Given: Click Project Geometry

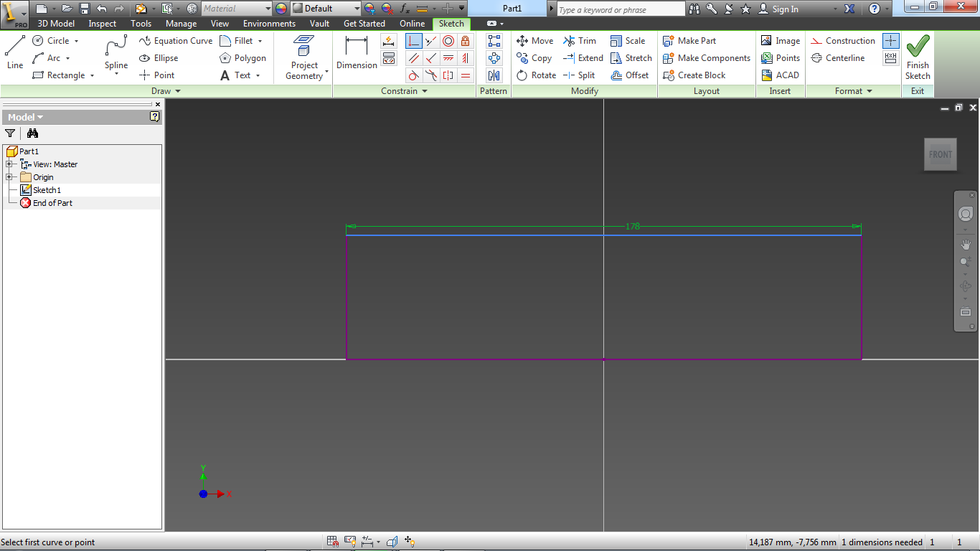Looking at the screenshot, I should click(x=304, y=57).
